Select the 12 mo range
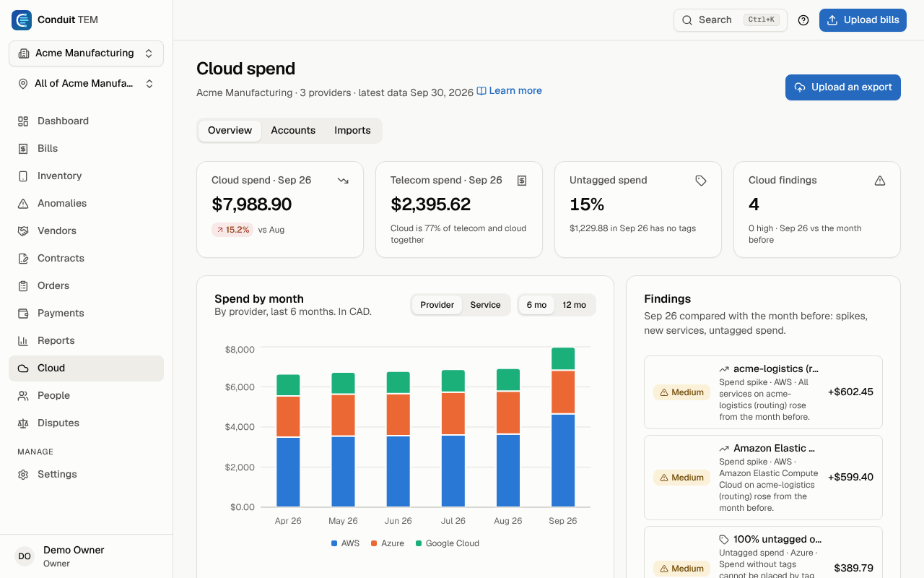This screenshot has height=578, width=924. [x=575, y=305]
